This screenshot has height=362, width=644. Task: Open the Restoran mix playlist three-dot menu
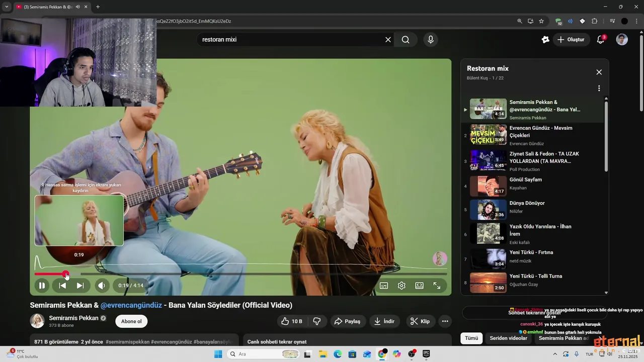point(599,88)
